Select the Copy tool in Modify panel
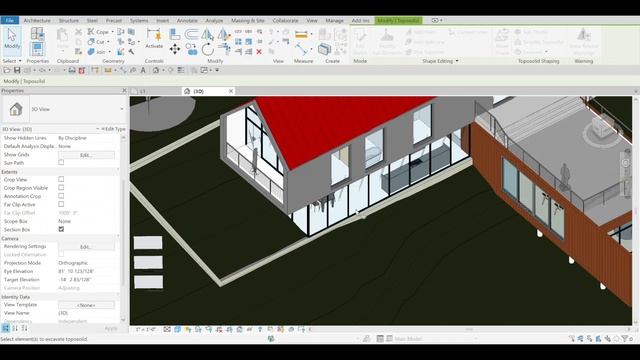The width and height of the screenshot is (640, 360). point(191,49)
